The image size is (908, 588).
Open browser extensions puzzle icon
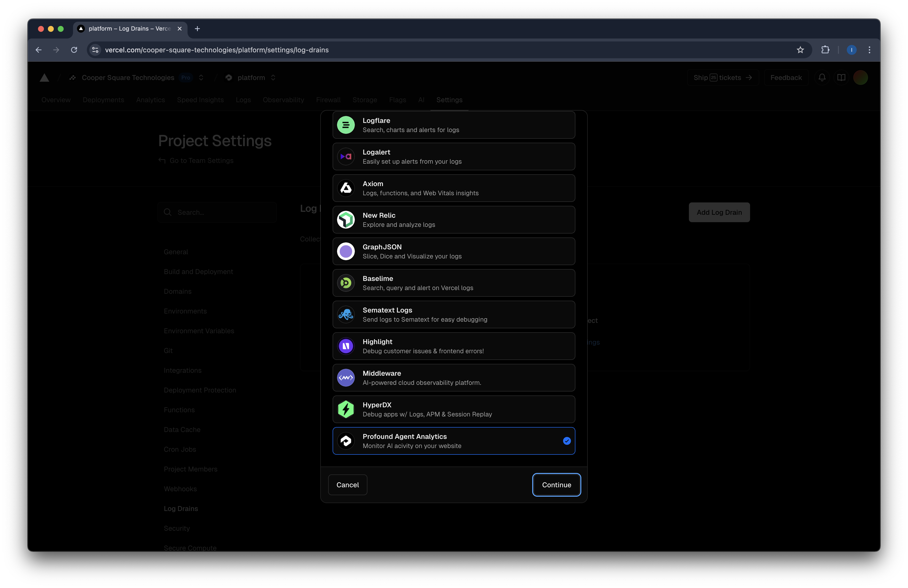pyautogui.click(x=825, y=50)
